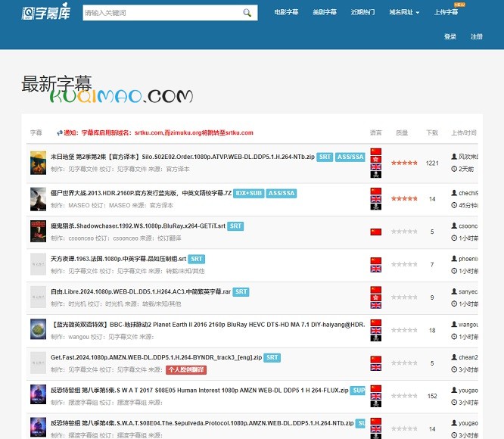Open the 电影字幕 menu item
Screen dimensions: 504x439
tap(286, 12)
